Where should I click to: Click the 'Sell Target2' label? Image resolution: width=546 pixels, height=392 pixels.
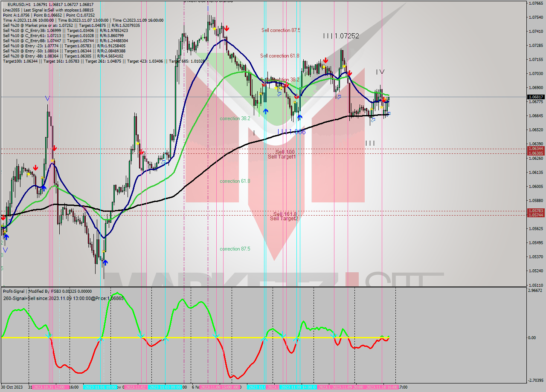click(284, 219)
